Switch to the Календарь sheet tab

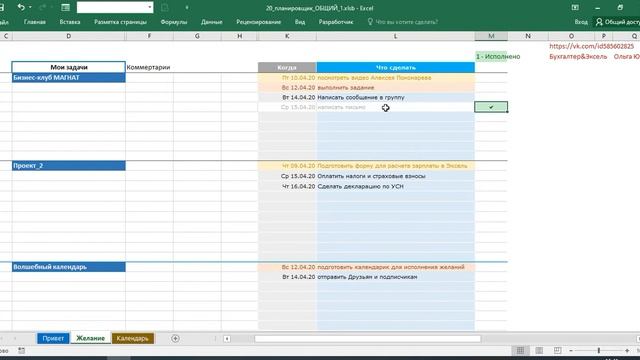133,338
